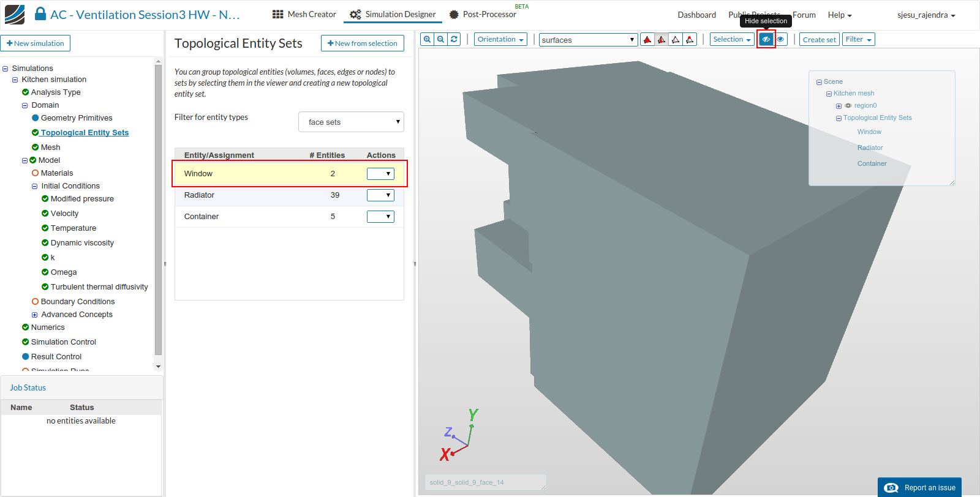This screenshot has width=980, height=497.
Task: Select the Radiator row in entity table
Action: (x=289, y=195)
